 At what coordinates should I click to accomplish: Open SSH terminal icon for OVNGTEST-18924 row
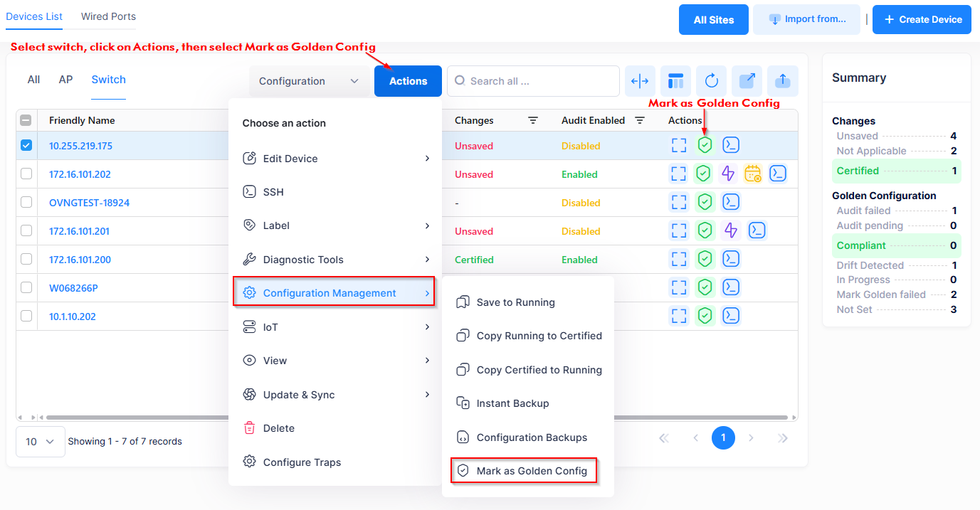[x=731, y=202]
